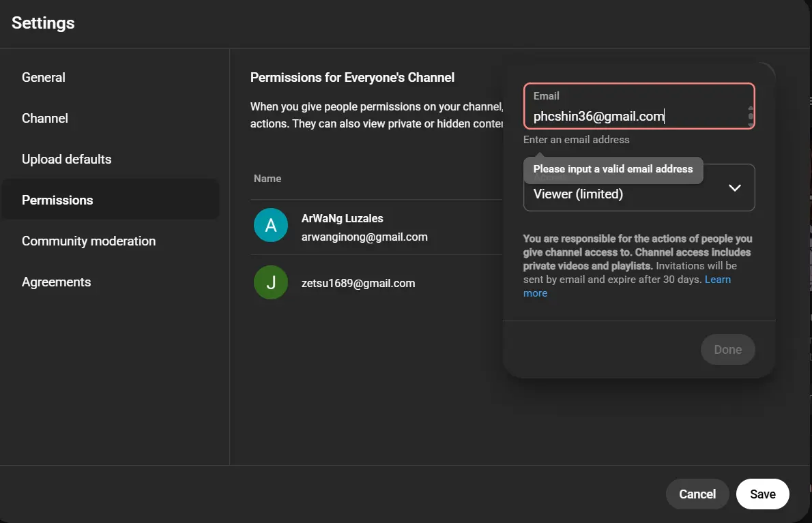Go to the Upload defaults section

[x=66, y=160]
